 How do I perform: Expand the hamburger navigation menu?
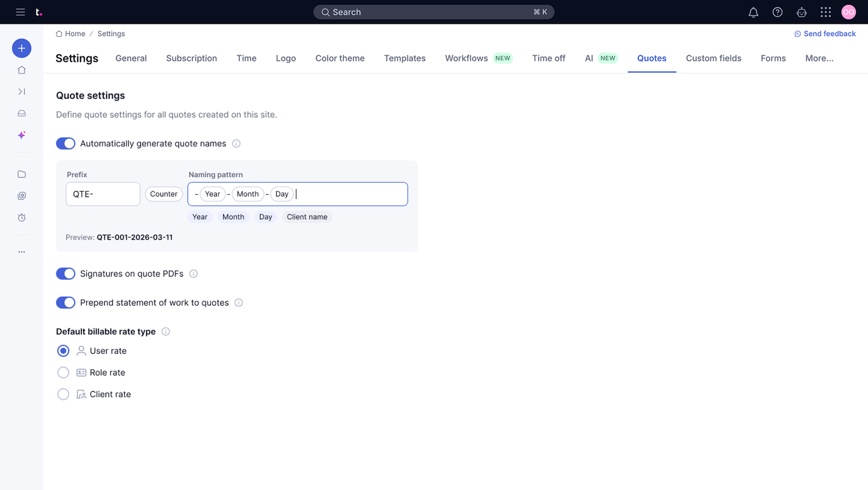pos(21,12)
